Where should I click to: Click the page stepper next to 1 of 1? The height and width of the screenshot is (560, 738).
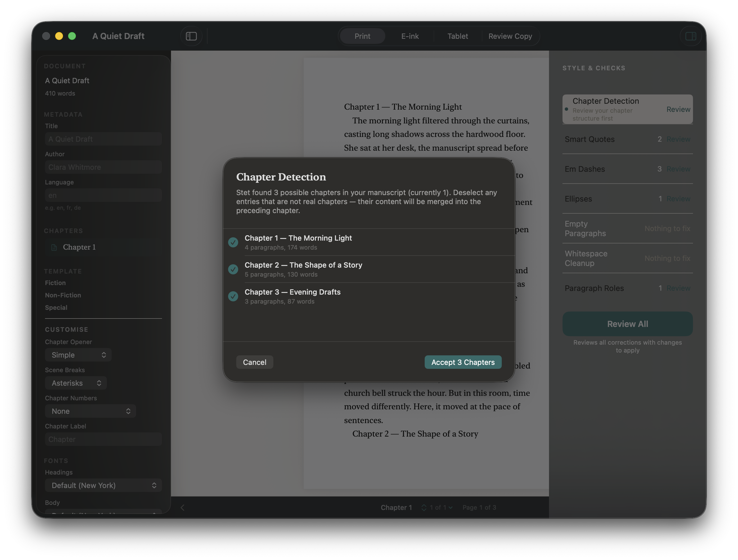[424, 507]
